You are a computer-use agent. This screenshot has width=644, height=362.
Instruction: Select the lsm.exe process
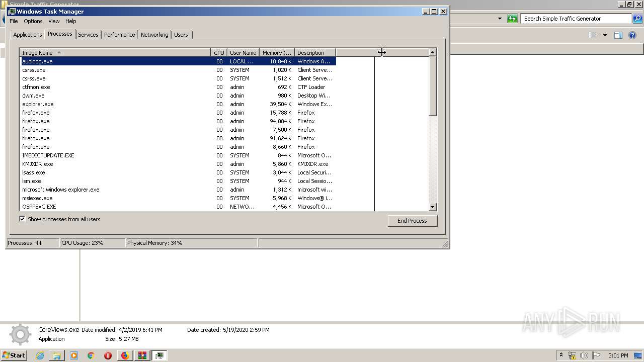tap(178, 181)
